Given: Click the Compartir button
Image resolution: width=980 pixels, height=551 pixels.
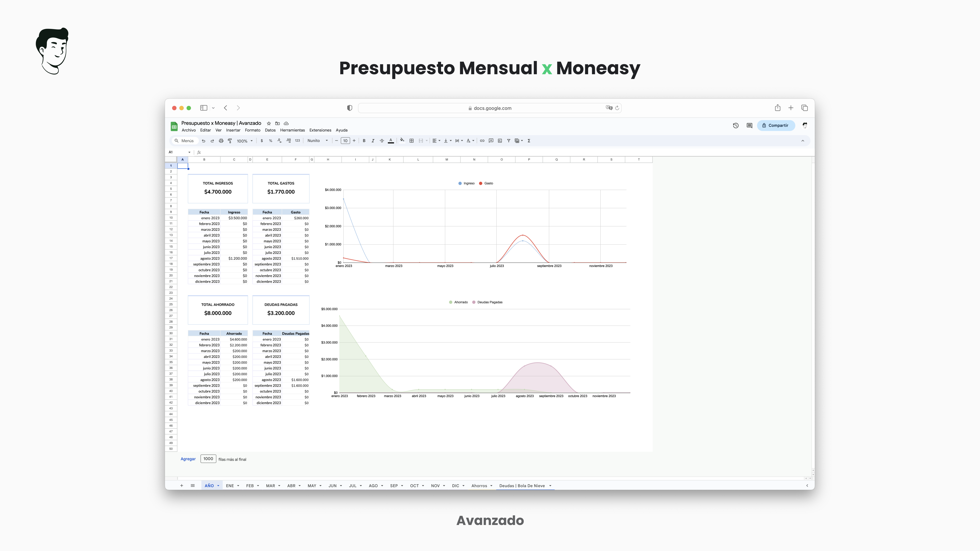Looking at the screenshot, I should (776, 126).
